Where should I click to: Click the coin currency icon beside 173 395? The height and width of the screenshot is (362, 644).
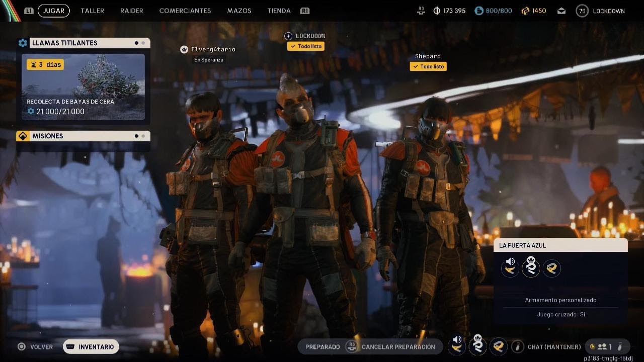[x=437, y=11]
